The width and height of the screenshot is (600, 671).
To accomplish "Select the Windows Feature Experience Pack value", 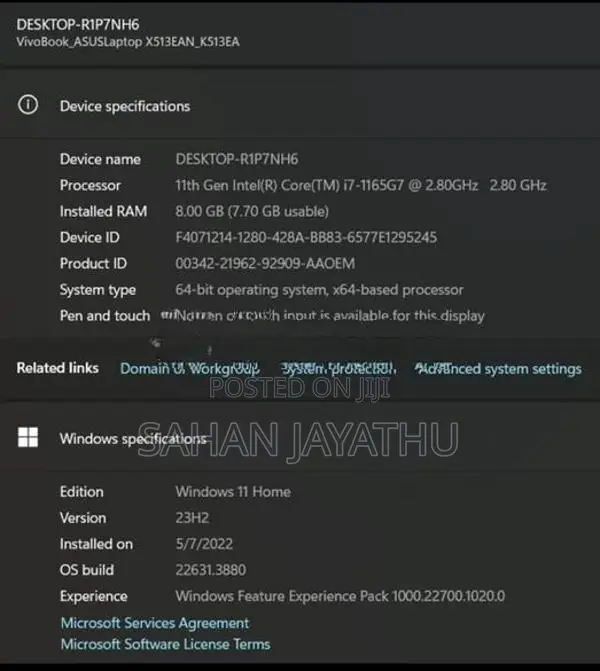I will coord(340,596).
